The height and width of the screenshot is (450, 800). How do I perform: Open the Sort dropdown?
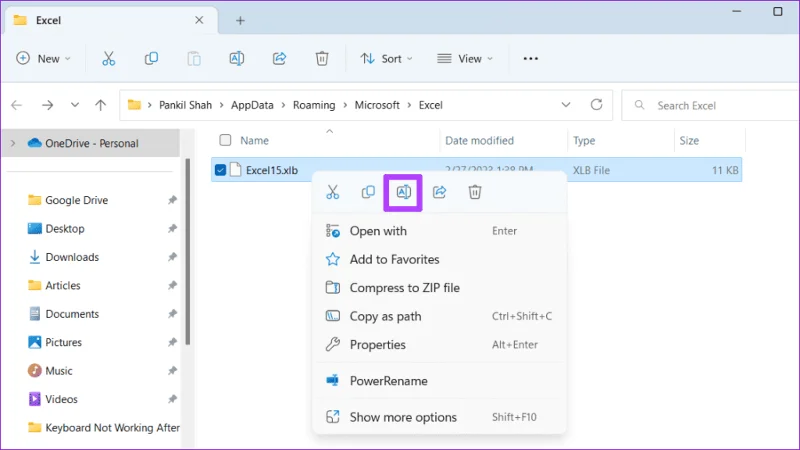coord(386,59)
